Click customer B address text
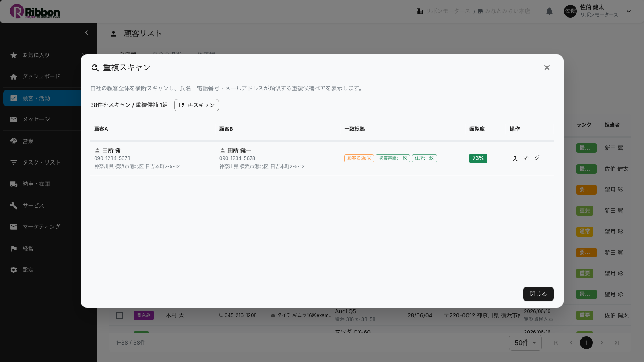The image size is (644, 362). pos(262,167)
